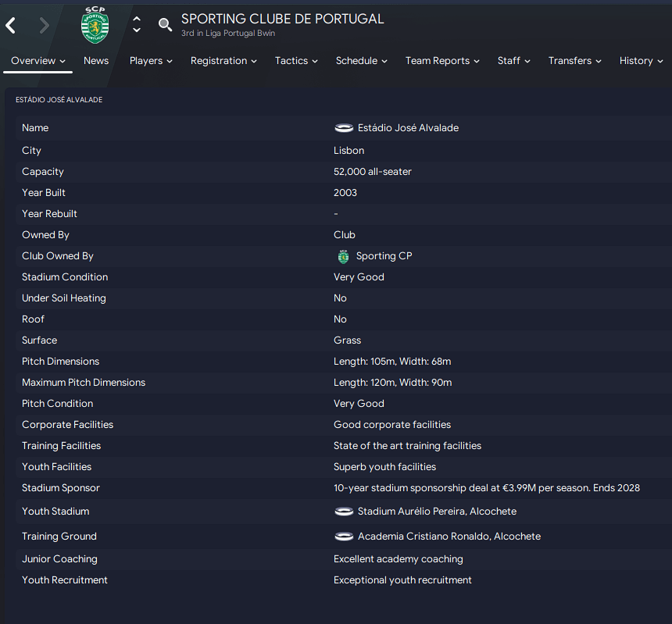Open the search magnifier icon
Viewport: 672px width, 624px height.
pos(165,25)
